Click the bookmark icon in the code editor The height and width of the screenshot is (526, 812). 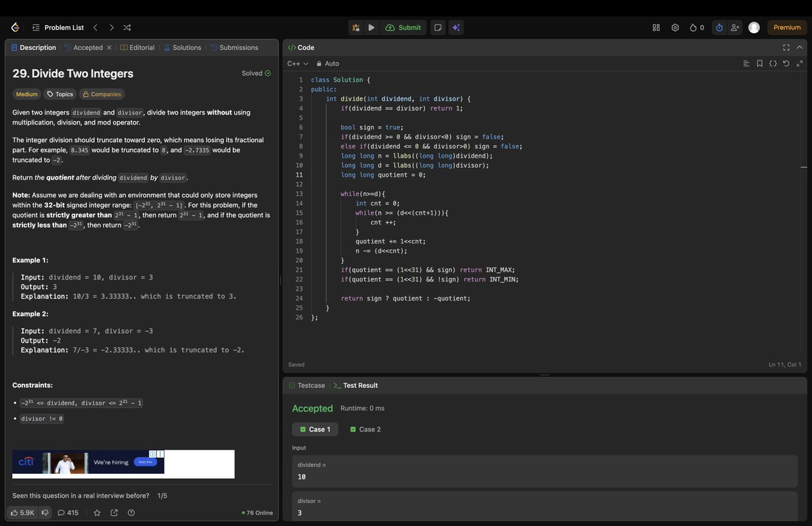coord(759,63)
